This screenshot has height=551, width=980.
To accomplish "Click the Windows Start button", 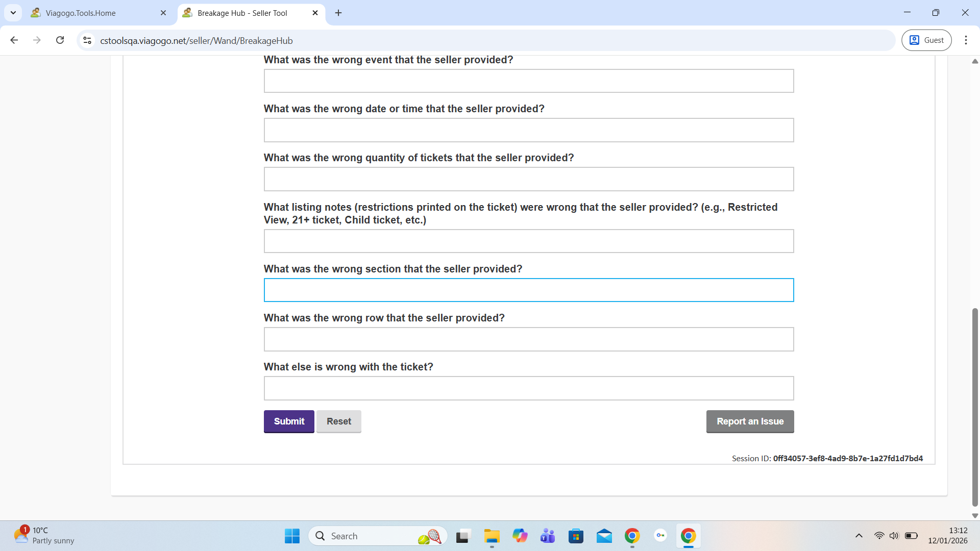I will [x=292, y=536].
